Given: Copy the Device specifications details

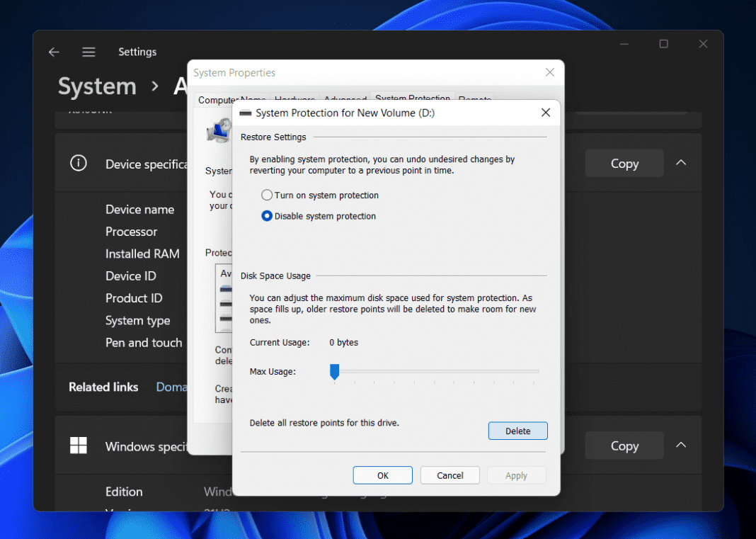Looking at the screenshot, I should pyautogui.click(x=624, y=163).
